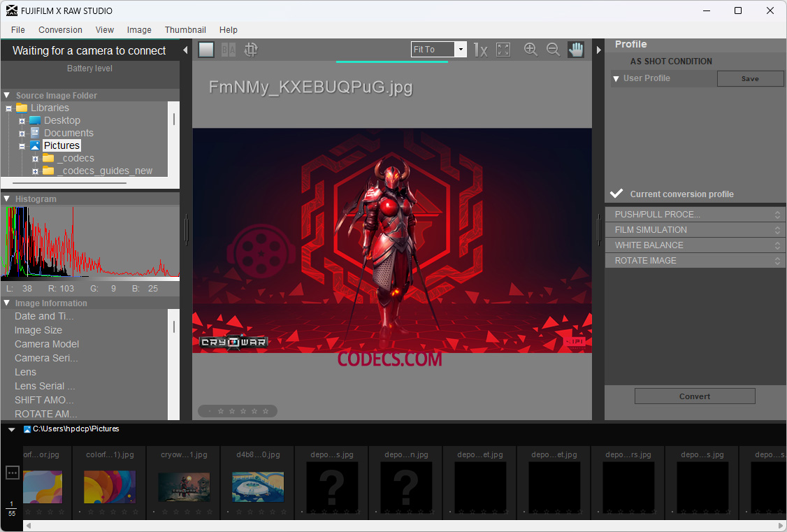The height and width of the screenshot is (532, 787).
Task: Switch to full screen view
Action: (x=503, y=50)
